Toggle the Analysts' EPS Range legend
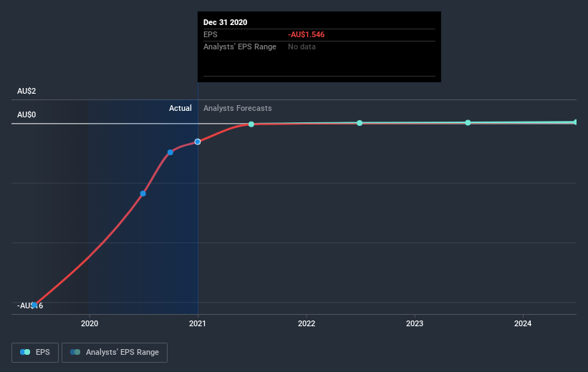 [115, 352]
